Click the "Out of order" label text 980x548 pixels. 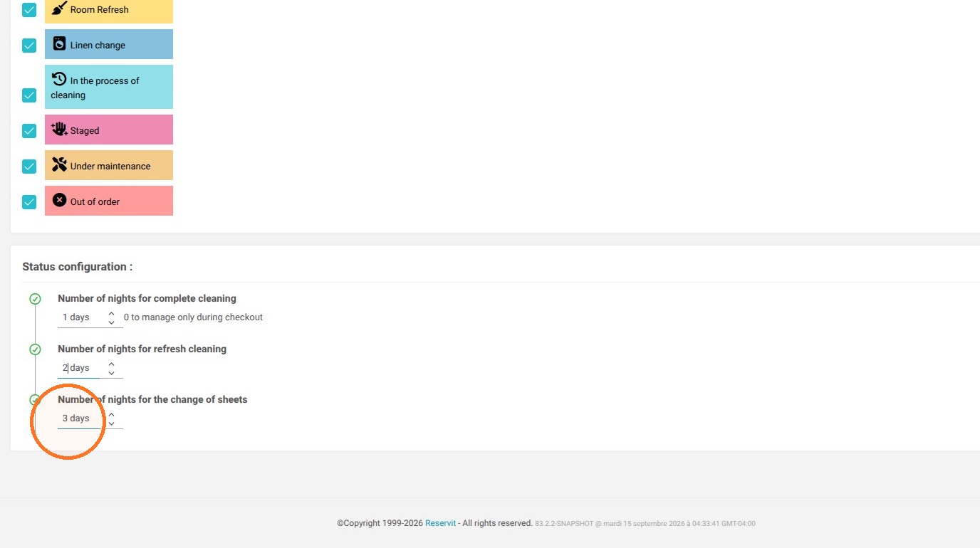[x=95, y=202]
